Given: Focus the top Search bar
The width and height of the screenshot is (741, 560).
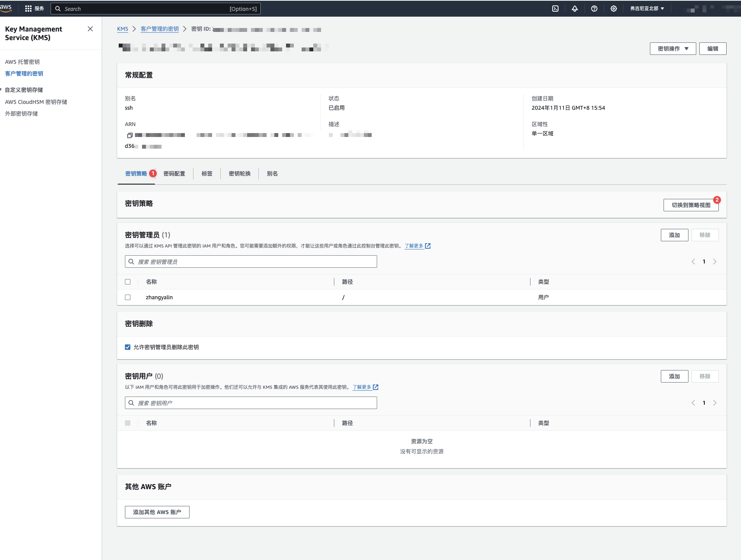Looking at the screenshot, I should [x=156, y=9].
